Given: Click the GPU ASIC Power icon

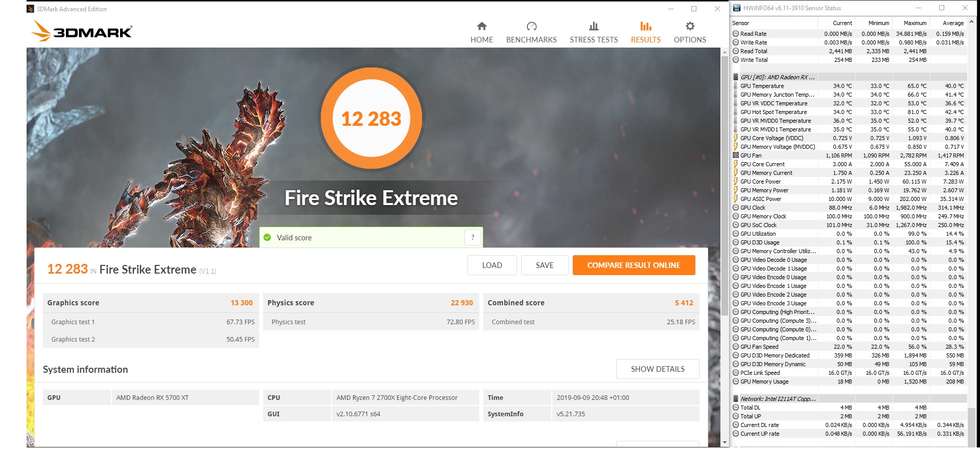Looking at the screenshot, I should click(736, 199).
